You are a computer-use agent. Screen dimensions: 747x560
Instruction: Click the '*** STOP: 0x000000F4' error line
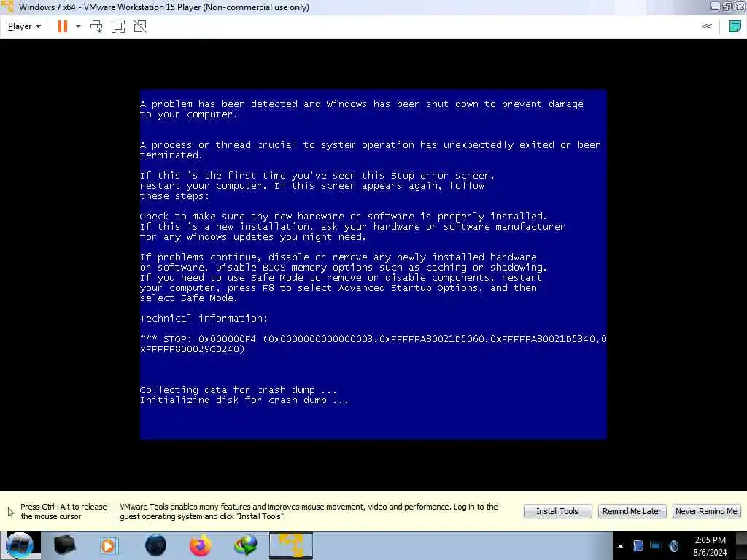point(373,339)
